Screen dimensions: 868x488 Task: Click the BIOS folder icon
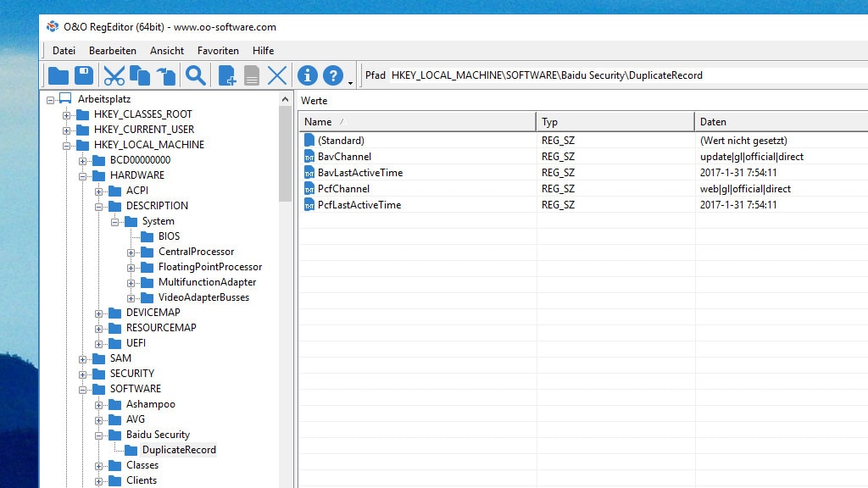(x=147, y=236)
